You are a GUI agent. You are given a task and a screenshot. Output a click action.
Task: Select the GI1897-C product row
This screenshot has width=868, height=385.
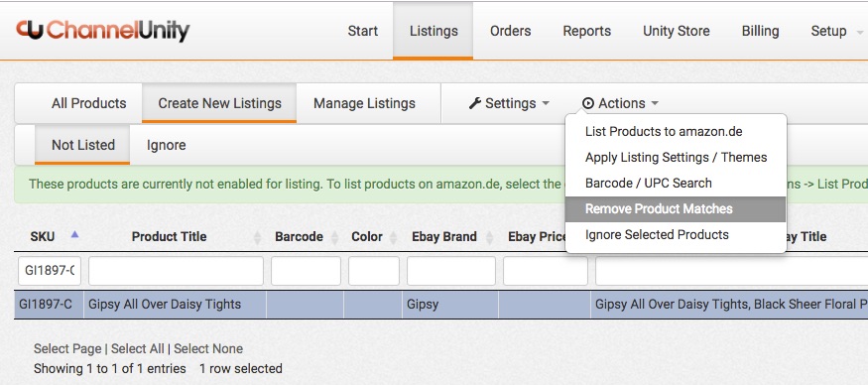pyautogui.click(x=440, y=304)
